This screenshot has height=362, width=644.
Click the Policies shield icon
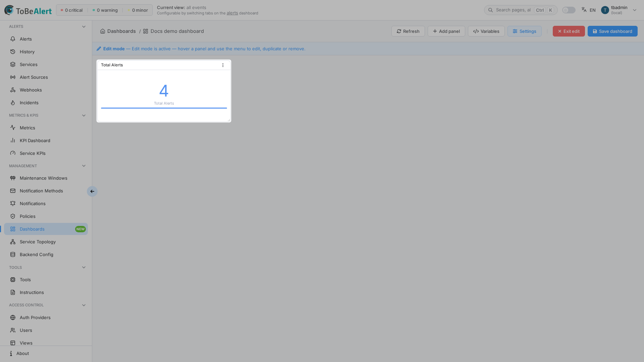pyautogui.click(x=13, y=216)
